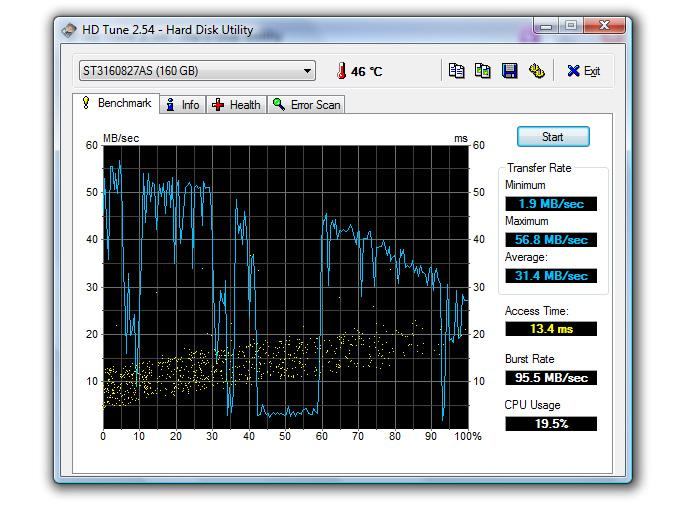686x510 pixels.
Task: Open the Health tab
Action: [237, 105]
